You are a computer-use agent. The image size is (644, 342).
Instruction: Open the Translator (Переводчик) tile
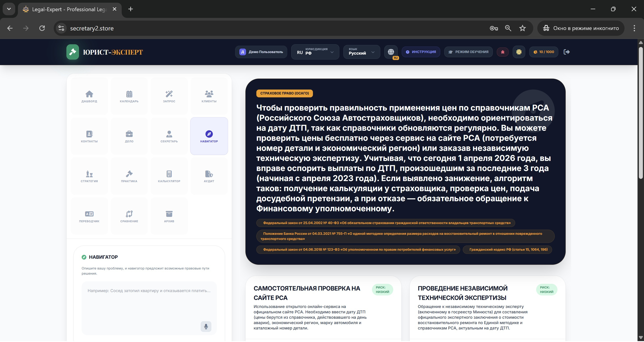click(89, 216)
